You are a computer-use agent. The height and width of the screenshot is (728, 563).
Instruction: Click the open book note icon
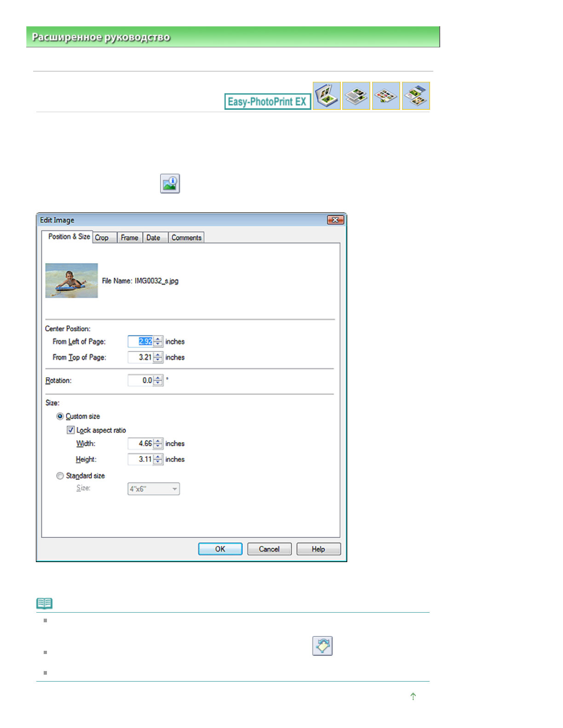(x=45, y=603)
